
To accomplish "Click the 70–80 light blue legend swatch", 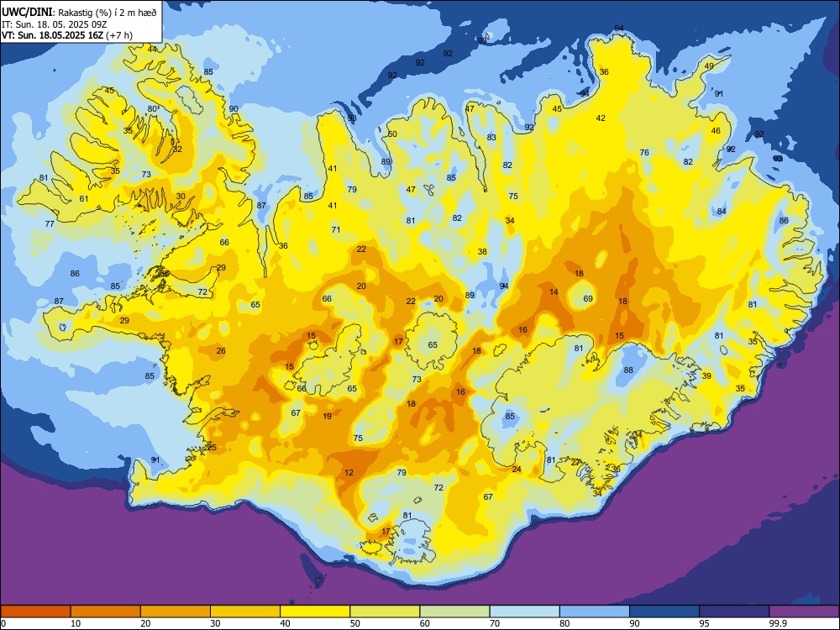I will point(525,612).
